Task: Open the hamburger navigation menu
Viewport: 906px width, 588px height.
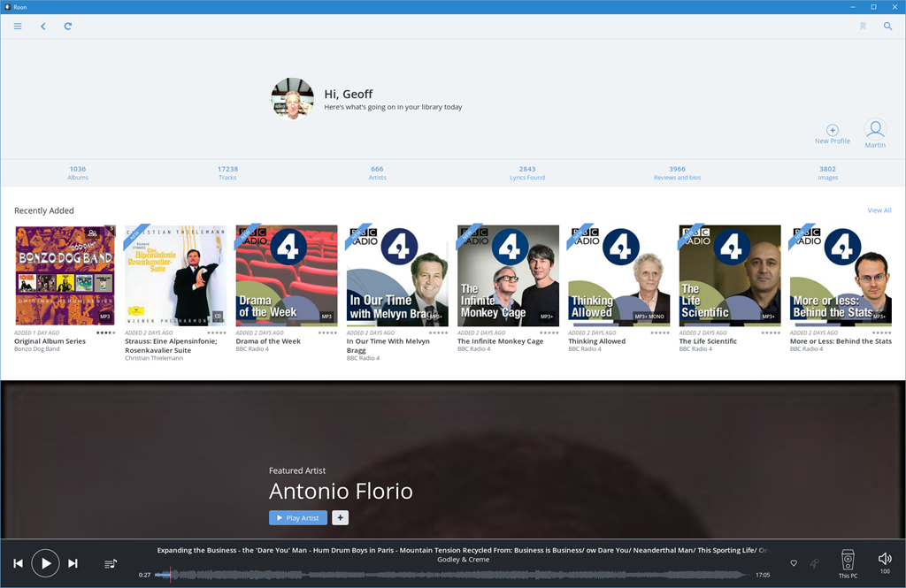Action: click(x=18, y=27)
